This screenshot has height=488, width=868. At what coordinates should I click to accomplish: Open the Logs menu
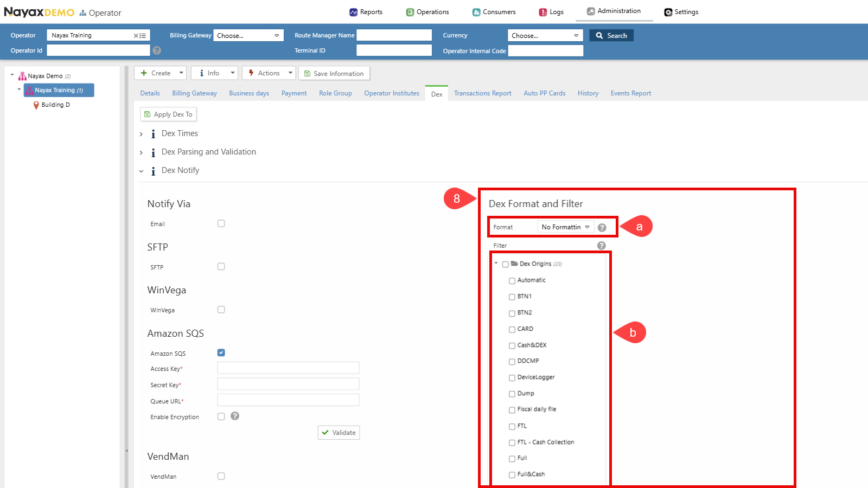click(551, 12)
